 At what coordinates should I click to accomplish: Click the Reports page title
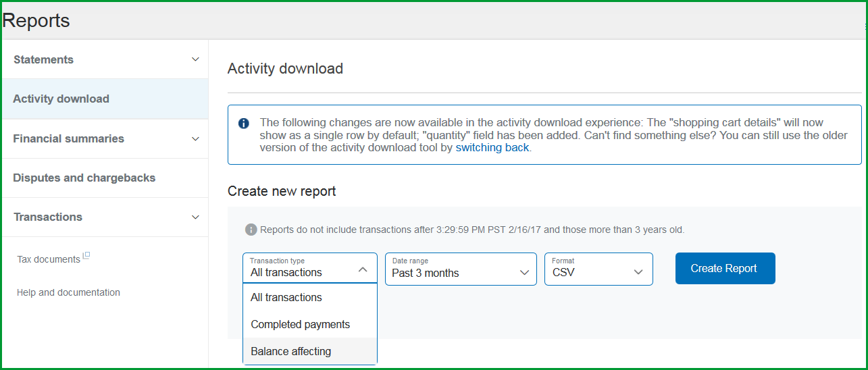(x=36, y=20)
